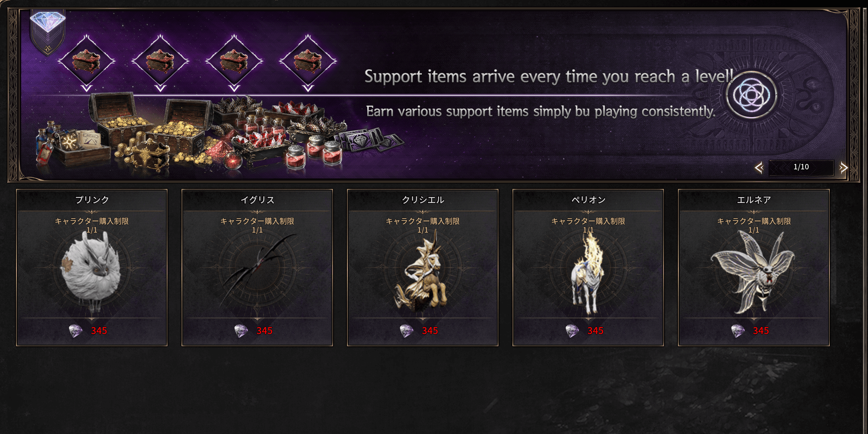Viewport: 868px width, 434px height.
Task: Click the gem price icon under エルネア
Action: point(738,331)
